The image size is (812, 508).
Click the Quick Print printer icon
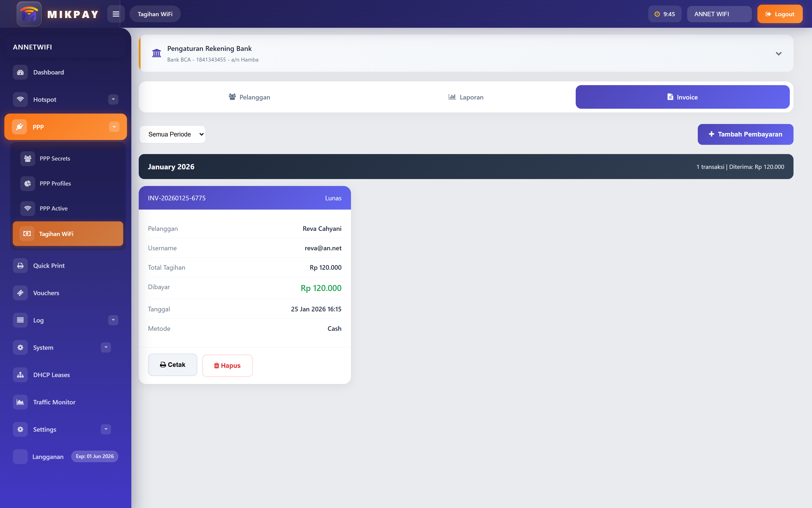[x=21, y=265]
